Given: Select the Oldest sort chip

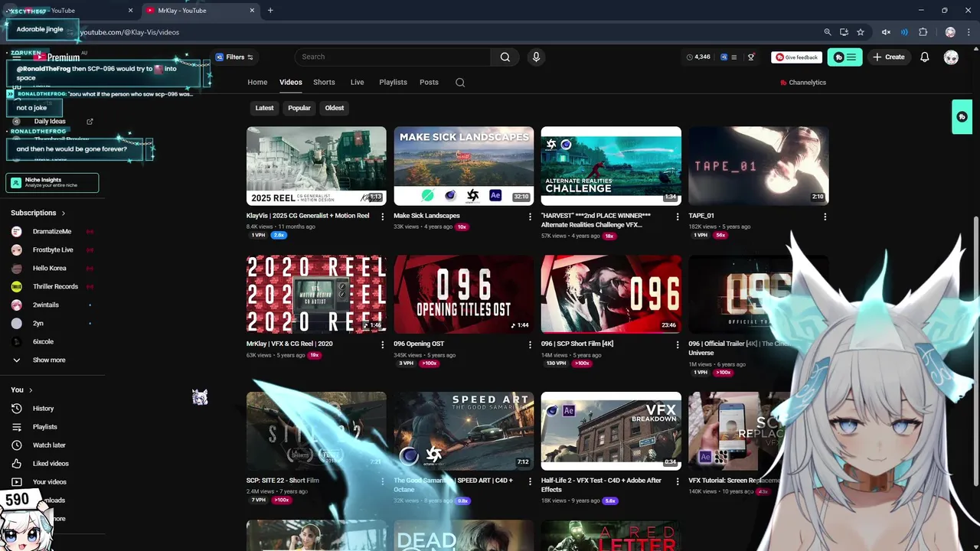Looking at the screenshot, I should pos(335,108).
